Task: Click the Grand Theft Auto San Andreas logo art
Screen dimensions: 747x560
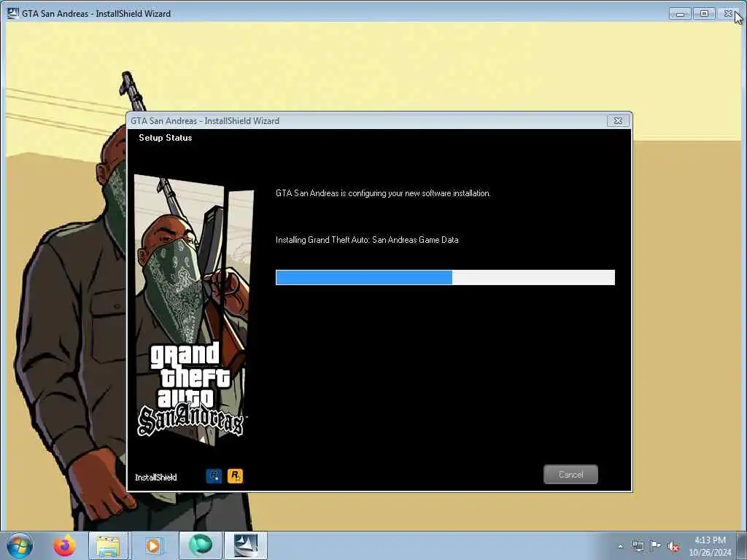Action: 190,389
